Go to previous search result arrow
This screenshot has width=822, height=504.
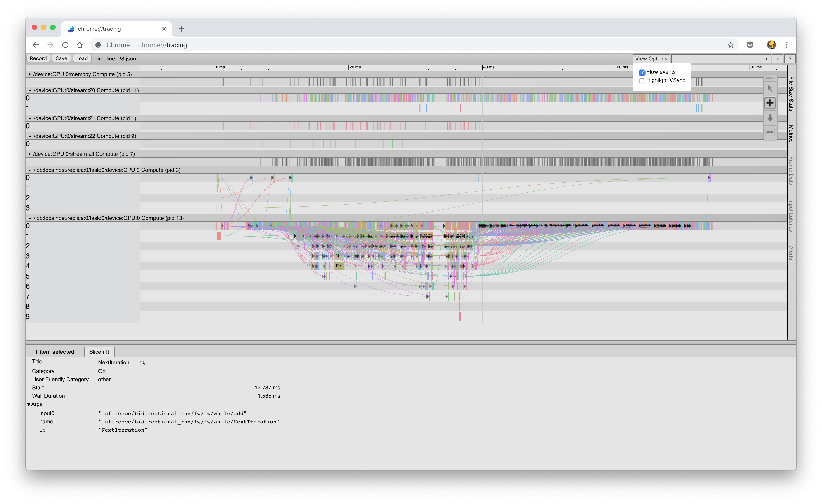pos(754,59)
